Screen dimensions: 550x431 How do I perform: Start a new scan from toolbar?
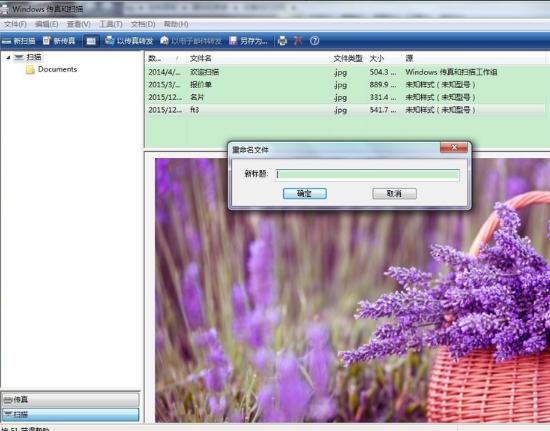(x=18, y=41)
